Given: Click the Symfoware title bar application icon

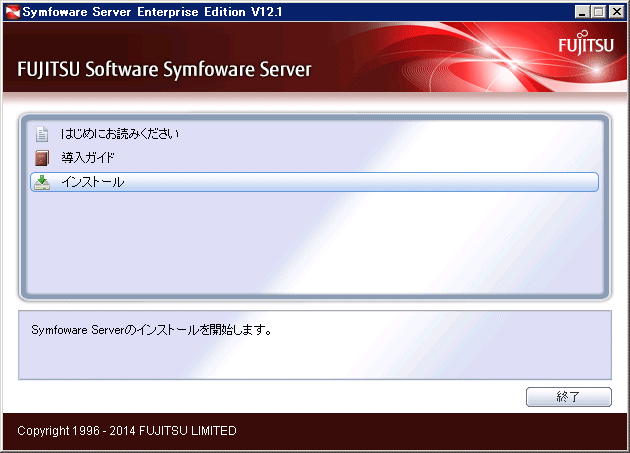Looking at the screenshot, I should (x=12, y=12).
